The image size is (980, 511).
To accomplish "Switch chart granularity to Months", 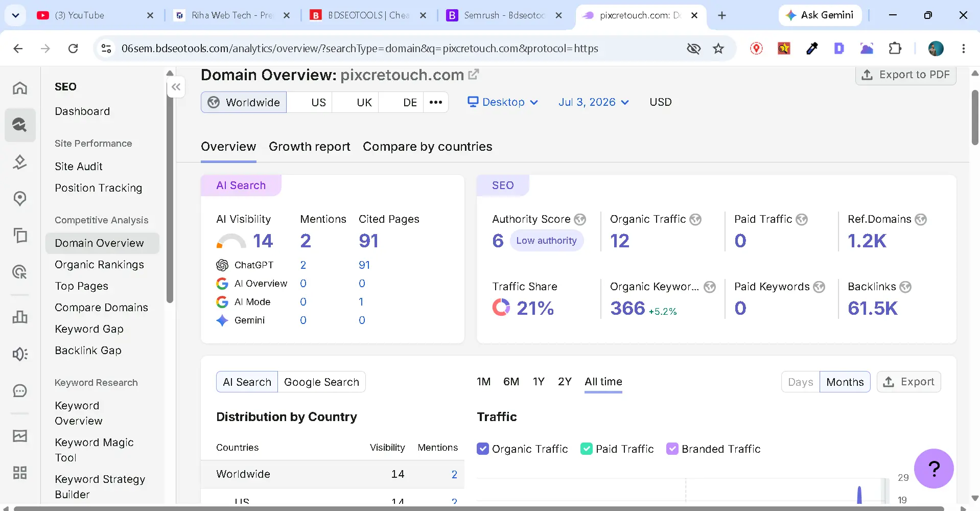I will [845, 382].
